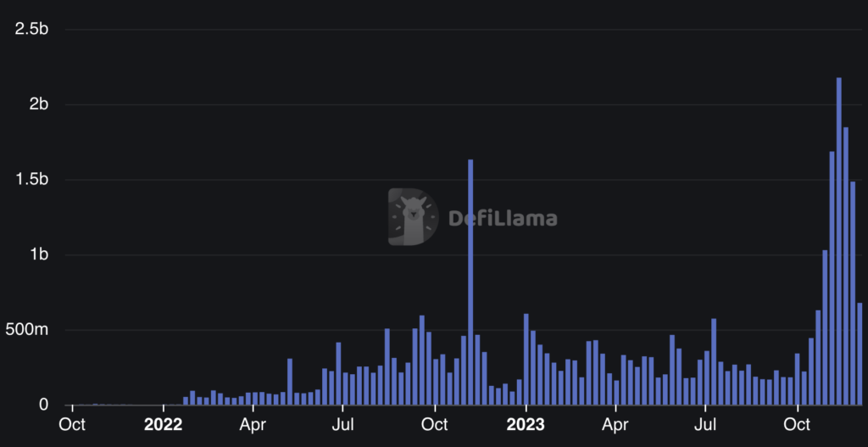868x447 pixels.
Task: Click the 1.5b y-axis label
Action: pos(33,180)
